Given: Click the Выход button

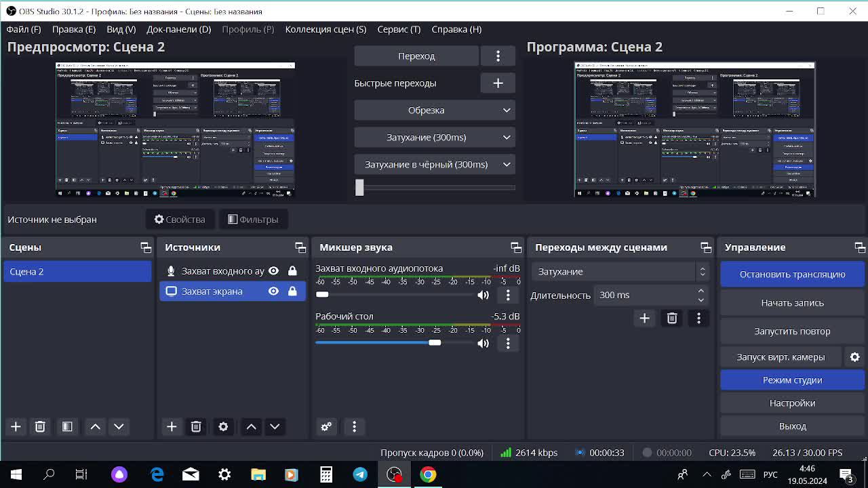Looking at the screenshot, I should click(x=792, y=426).
